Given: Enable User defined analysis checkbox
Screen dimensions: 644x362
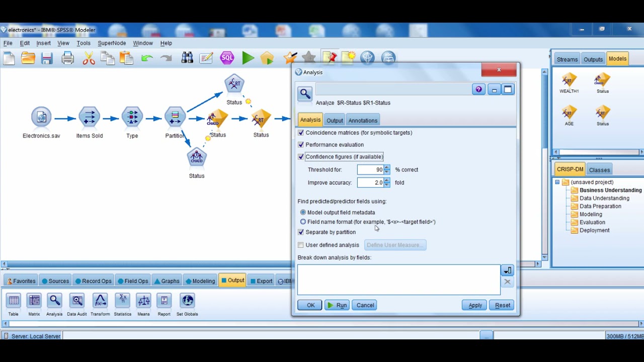Looking at the screenshot, I should [x=301, y=245].
